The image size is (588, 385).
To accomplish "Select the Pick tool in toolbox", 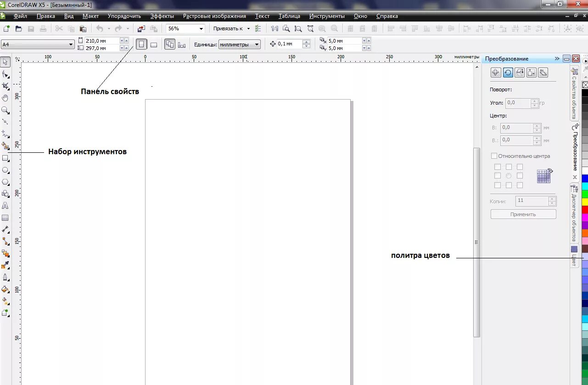I will coord(6,62).
